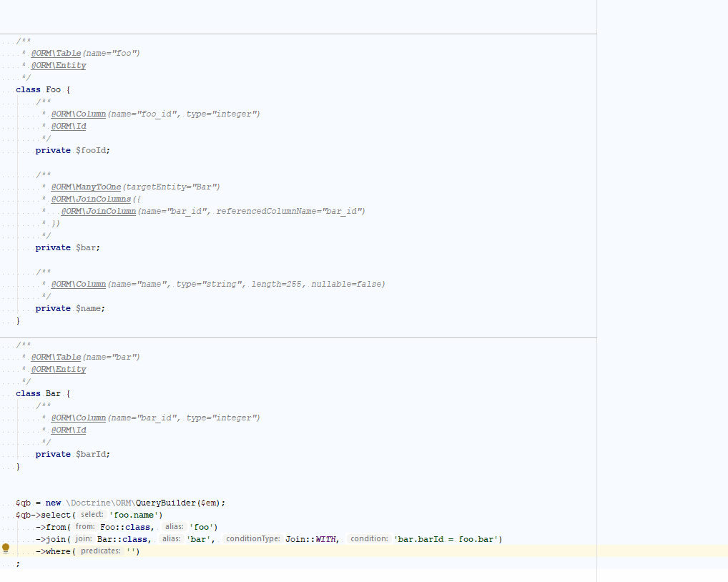Screen dimensions: 728x582
Task: Click the yellow intention lightbulb icon
Action: [6, 548]
